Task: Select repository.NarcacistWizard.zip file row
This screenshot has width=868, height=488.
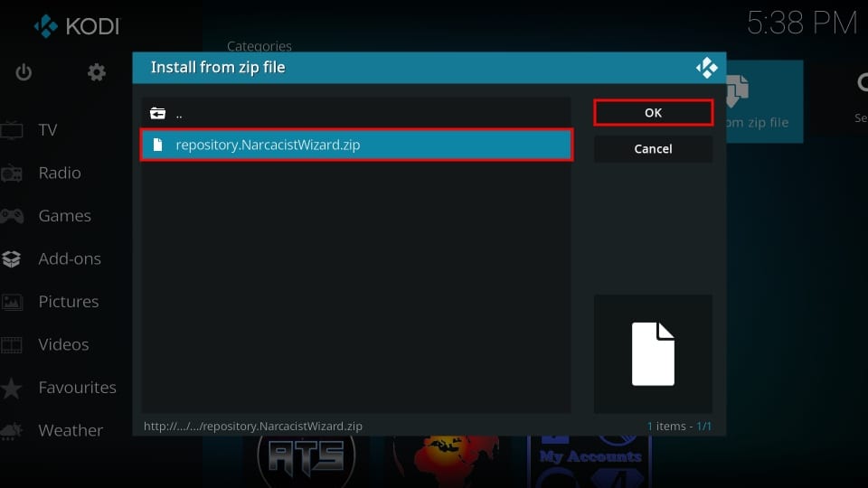Action: coord(356,145)
